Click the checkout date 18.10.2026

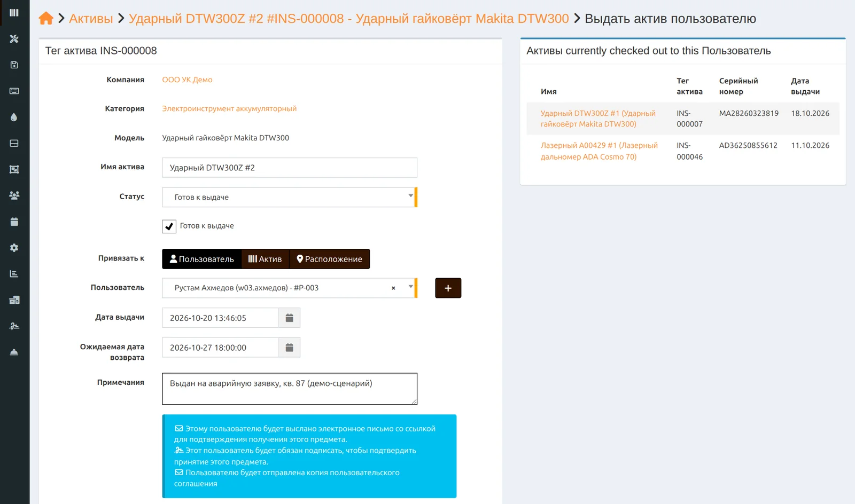tap(810, 113)
